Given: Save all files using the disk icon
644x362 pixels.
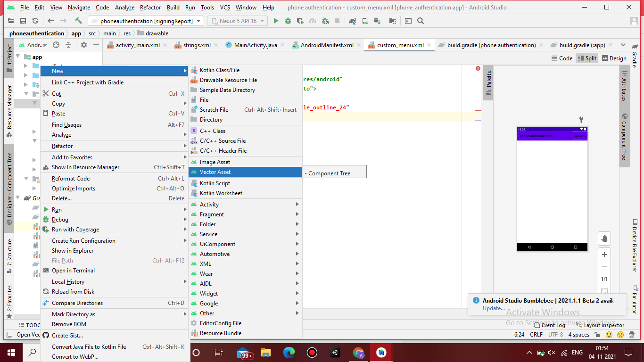Looking at the screenshot, I should [x=23, y=21].
